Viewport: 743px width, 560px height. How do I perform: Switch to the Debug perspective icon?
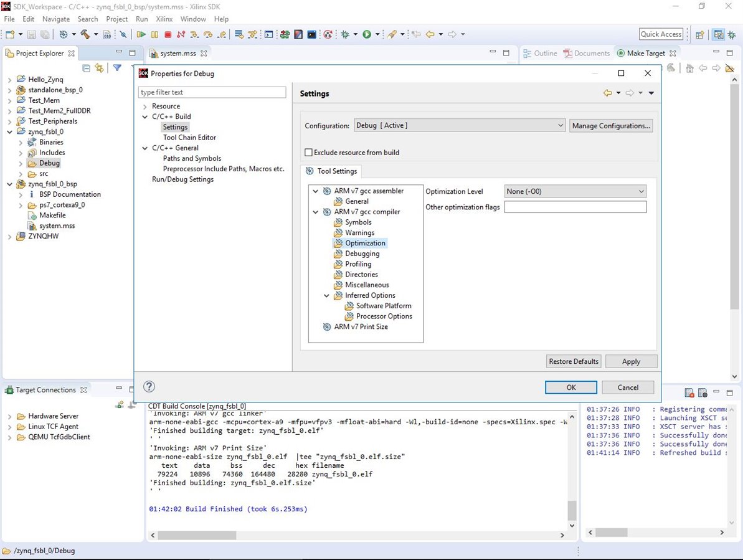732,35
